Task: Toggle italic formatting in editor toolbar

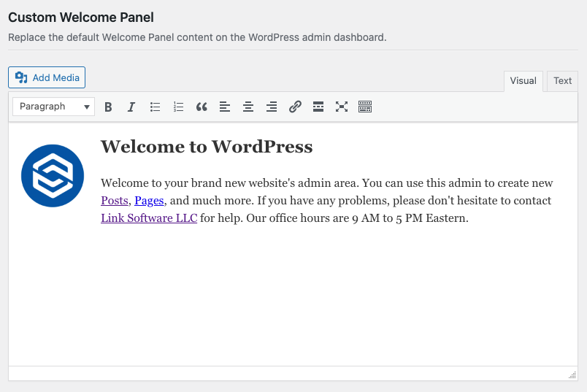Action: point(131,107)
